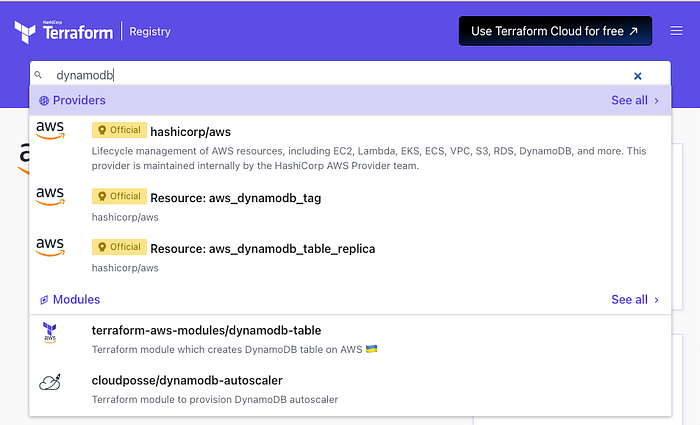Click the Providers globe icon
This screenshot has width=700, height=425.
click(44, 101)
